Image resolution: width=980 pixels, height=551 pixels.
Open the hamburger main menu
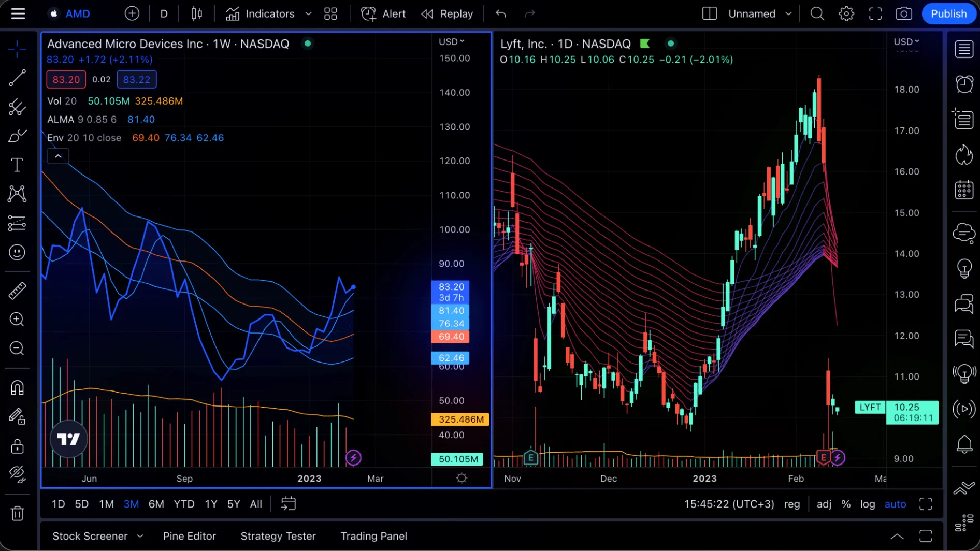pyautogui.click(x=18, y=14)
